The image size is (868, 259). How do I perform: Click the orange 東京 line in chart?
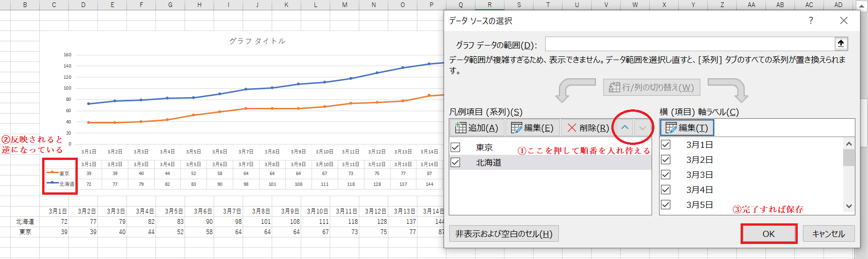click(272, 108)
